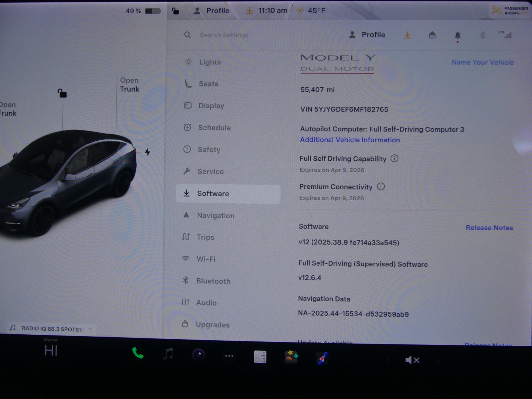Image resolution: width=532 pixels, height=399 pixels.
Task: Unmute the volume speaker control
Action: (412, 360)
